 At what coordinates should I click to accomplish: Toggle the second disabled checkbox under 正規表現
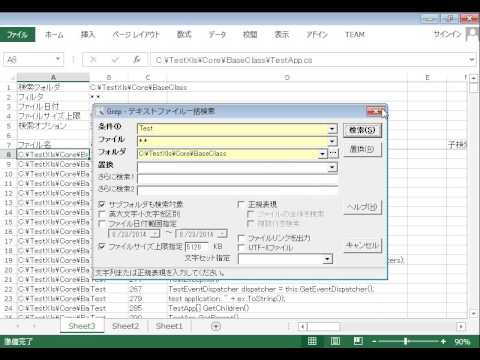pyautogui.click(x=251, y=223)
